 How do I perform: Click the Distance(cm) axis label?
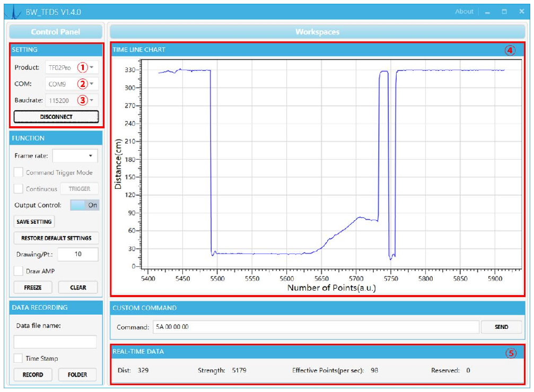tap(118, 164)
